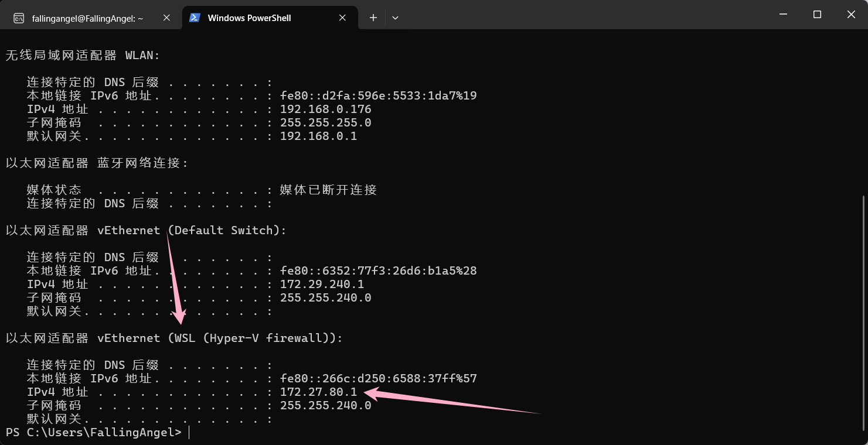Click the WSL (Hyper-V firewall) adapter heading
Image resolution: width=868 pixels, height=445 pixels.
[174, 338]
